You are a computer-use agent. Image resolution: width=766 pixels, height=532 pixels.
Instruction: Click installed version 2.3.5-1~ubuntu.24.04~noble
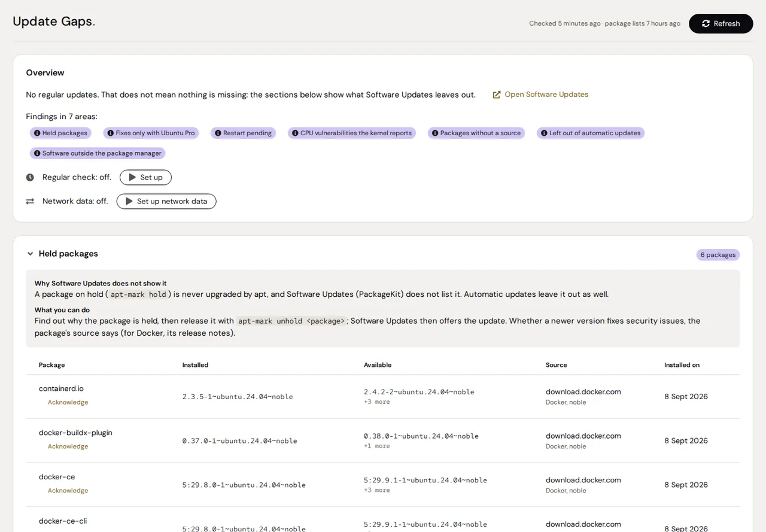(238, 397)
